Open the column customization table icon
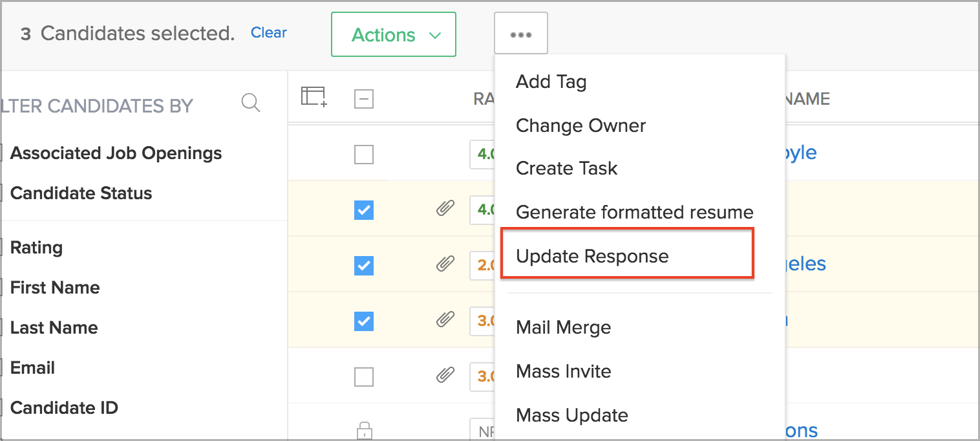Viewport: 980px width, 441px height. (314, 97)
